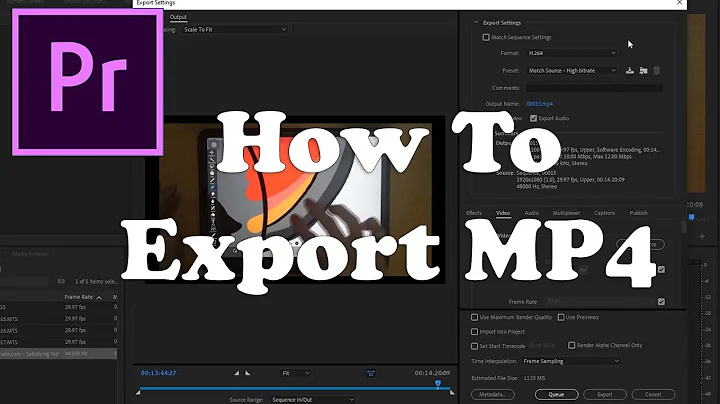This screenshot has height=404, width=720.
Task: Click the duration text 00:14:20:09
Action: (x=432, y=373)
